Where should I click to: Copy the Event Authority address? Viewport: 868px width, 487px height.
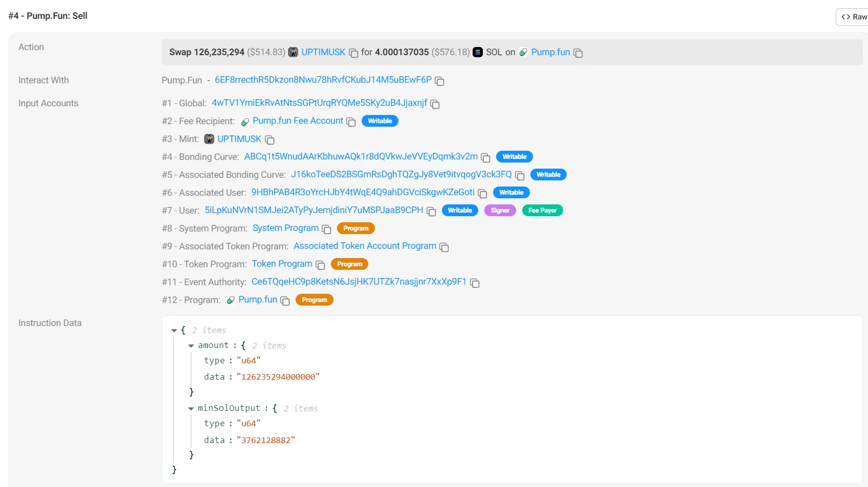[475, 283]
